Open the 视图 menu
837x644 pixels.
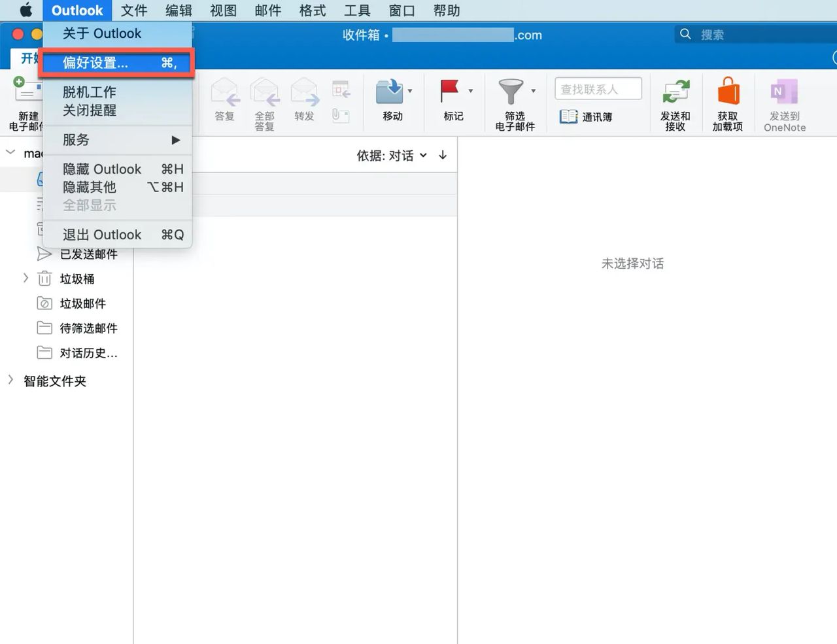(x=223, y=10)
